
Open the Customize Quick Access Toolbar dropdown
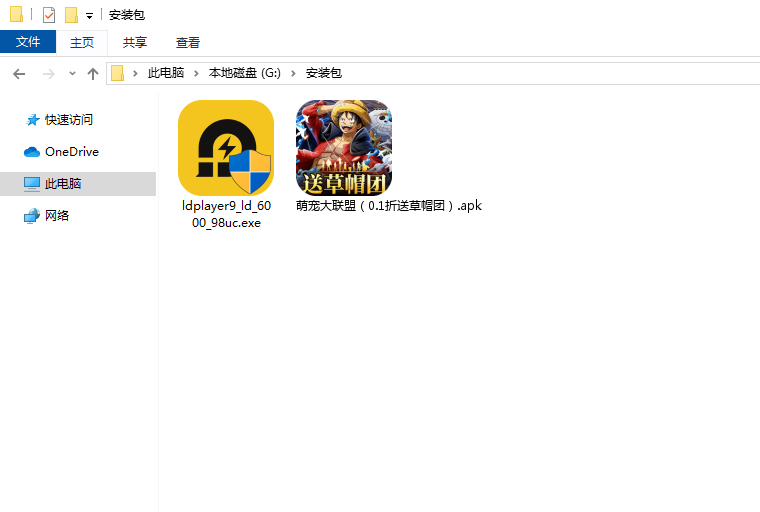89,16
